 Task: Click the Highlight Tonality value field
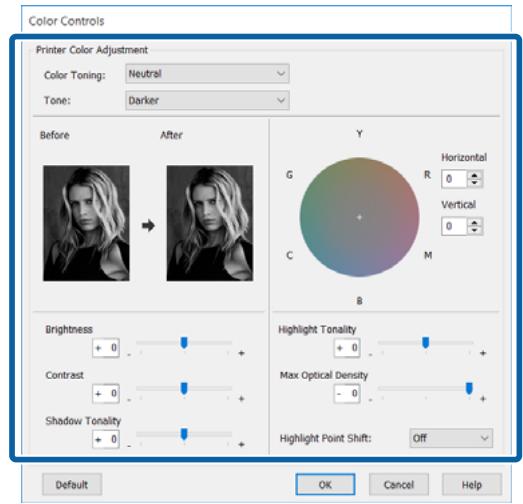pos(347,348)
